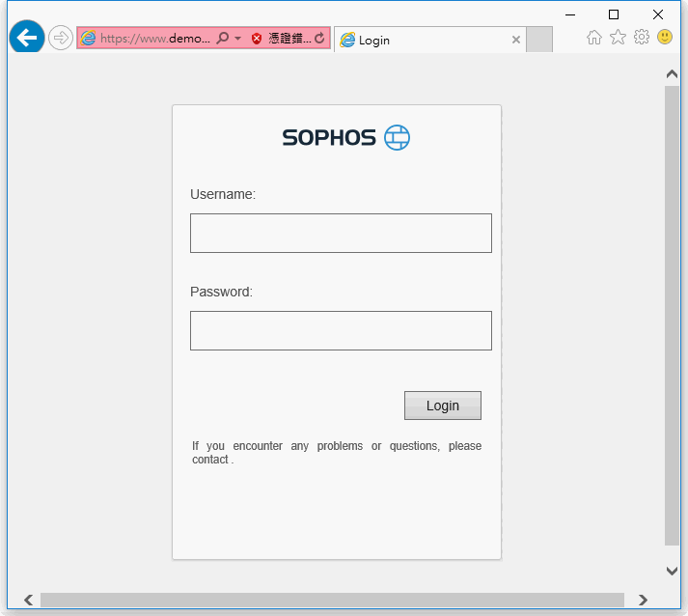Click the Sophos logo

point(346,137)
